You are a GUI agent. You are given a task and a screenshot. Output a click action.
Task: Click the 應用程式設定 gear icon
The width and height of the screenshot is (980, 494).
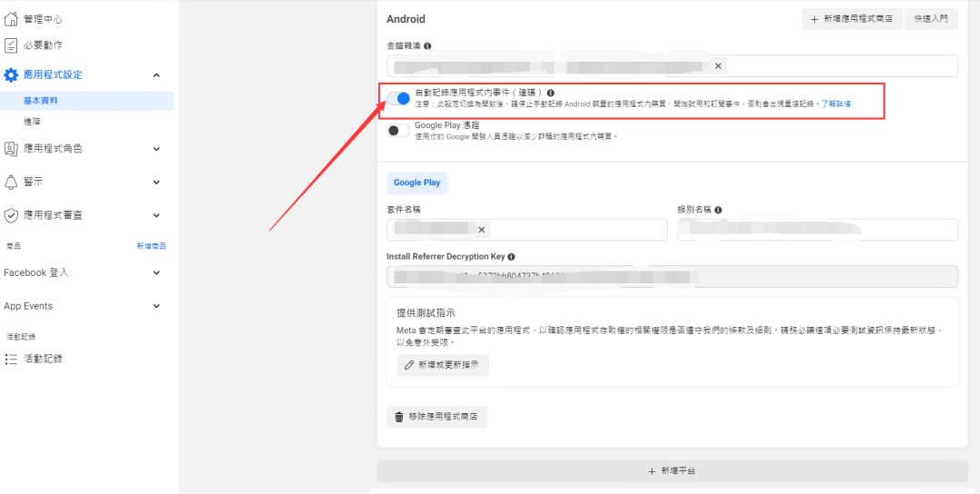tap(11, 75)
